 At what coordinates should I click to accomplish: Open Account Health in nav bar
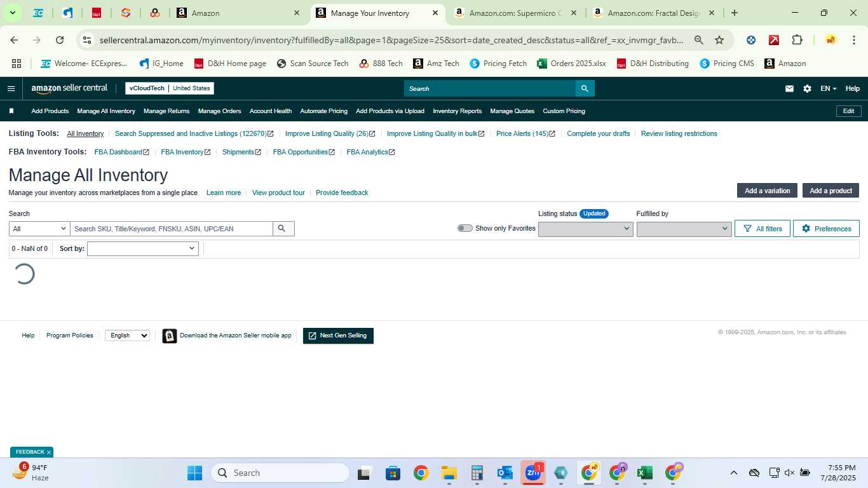point(271,111)
